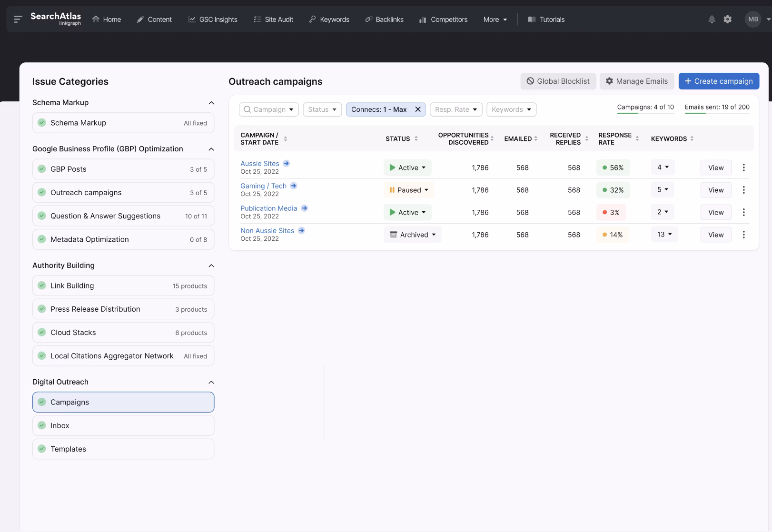Remove the Connecs: 1 - Max filter
This screenshot has height=532, width=772.
(x=418, y=109)
